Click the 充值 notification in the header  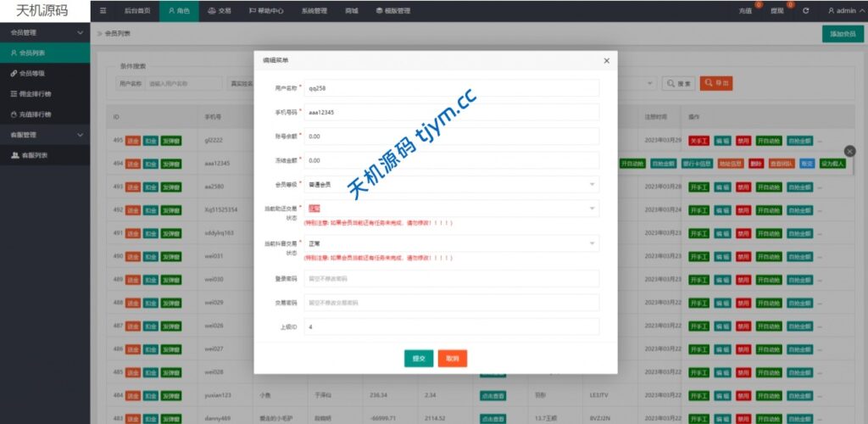coord(745,11)
